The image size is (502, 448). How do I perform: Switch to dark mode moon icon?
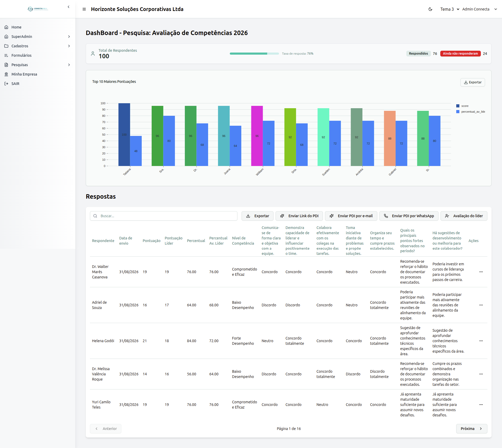point(430,9)
